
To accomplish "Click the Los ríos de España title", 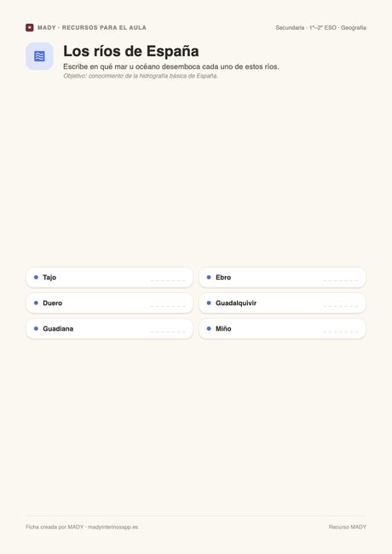I will click(131, 51).
